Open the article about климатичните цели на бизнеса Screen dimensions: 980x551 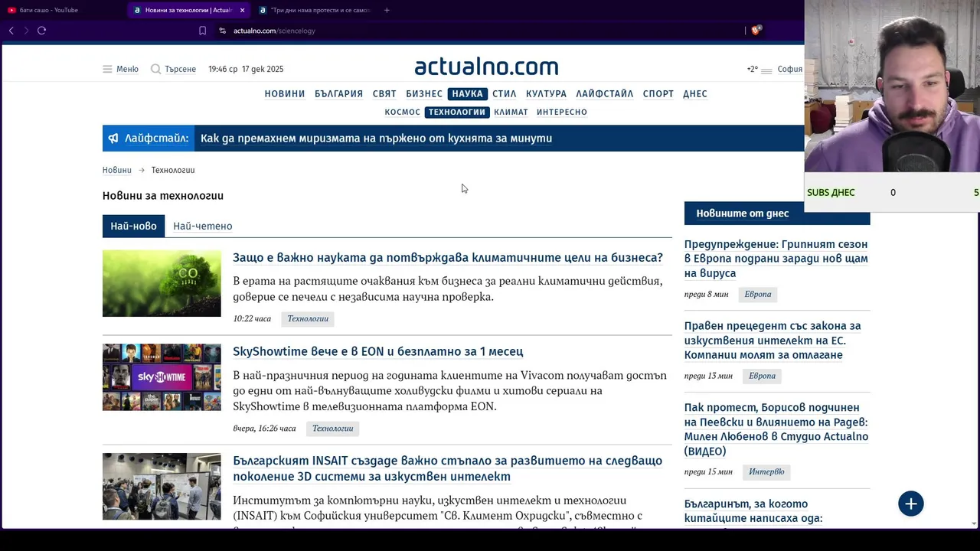point(448,258)
